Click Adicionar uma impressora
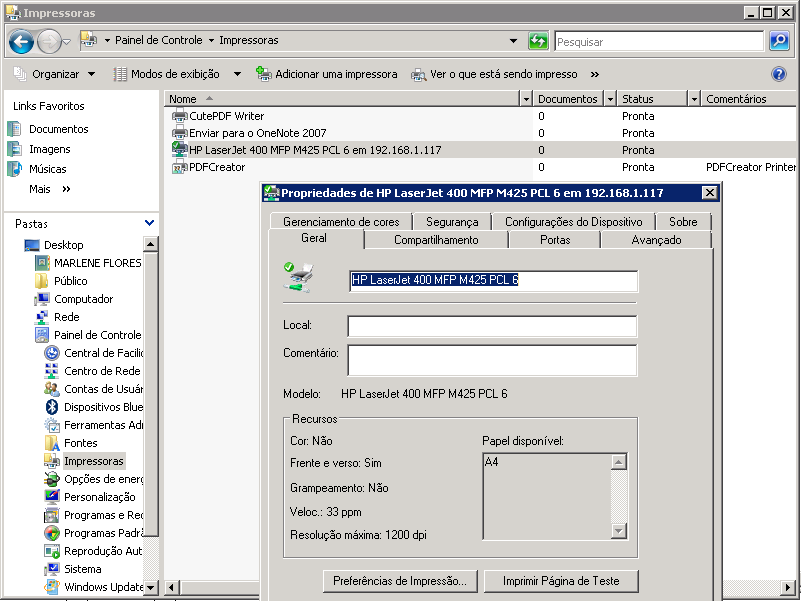The width and height of the screenshot is (801, 601). [326, 74]
